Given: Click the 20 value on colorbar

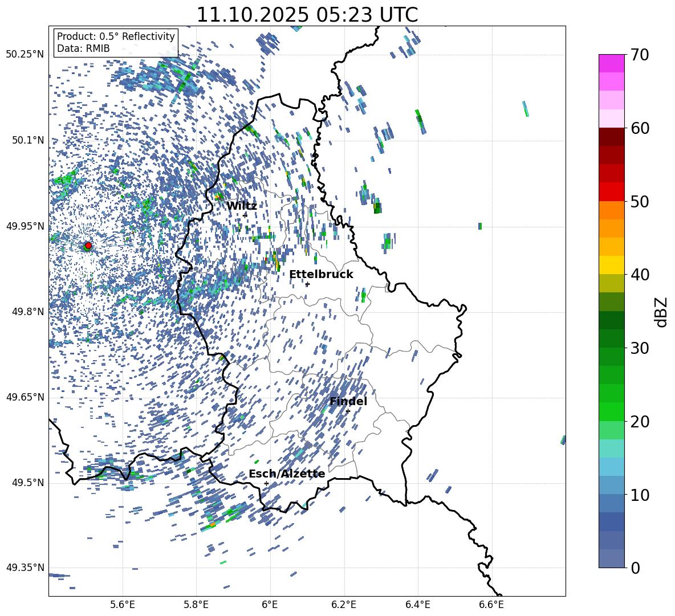Looking at the screenshot, I should pos(640,422).
